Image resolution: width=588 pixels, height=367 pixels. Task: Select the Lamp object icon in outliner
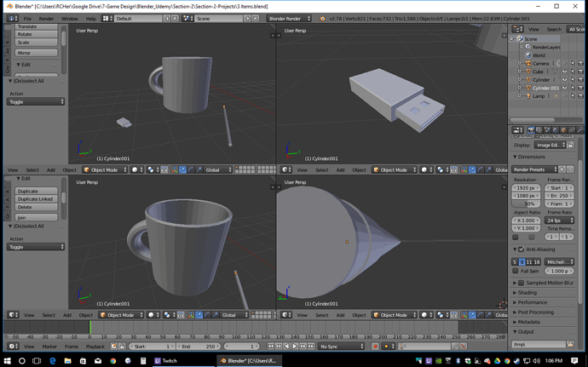528,96
